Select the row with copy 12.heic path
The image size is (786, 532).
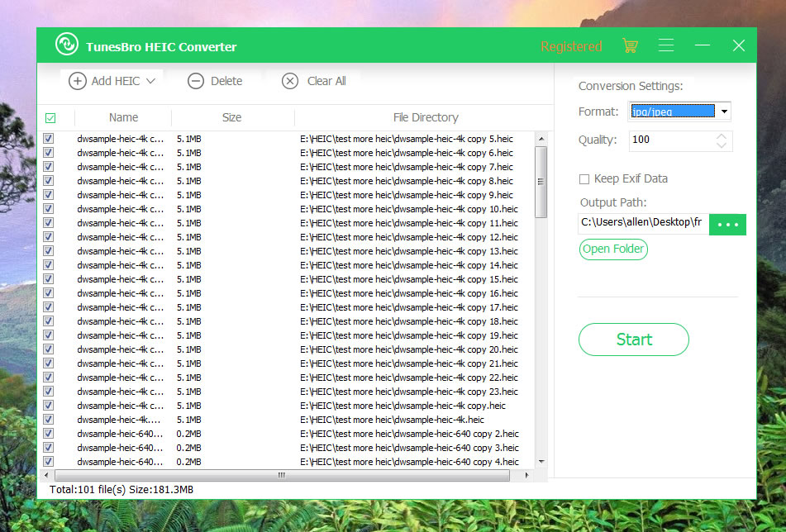408,237
